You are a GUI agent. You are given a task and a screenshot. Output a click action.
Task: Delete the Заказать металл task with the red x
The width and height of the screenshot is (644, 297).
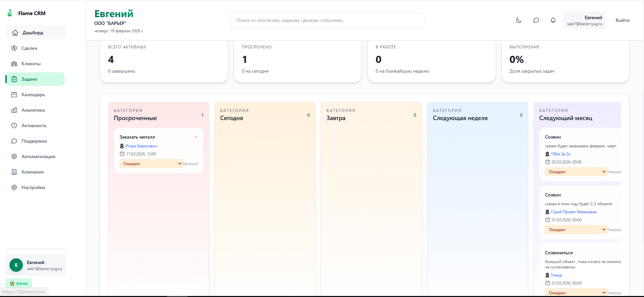point(196,137)
